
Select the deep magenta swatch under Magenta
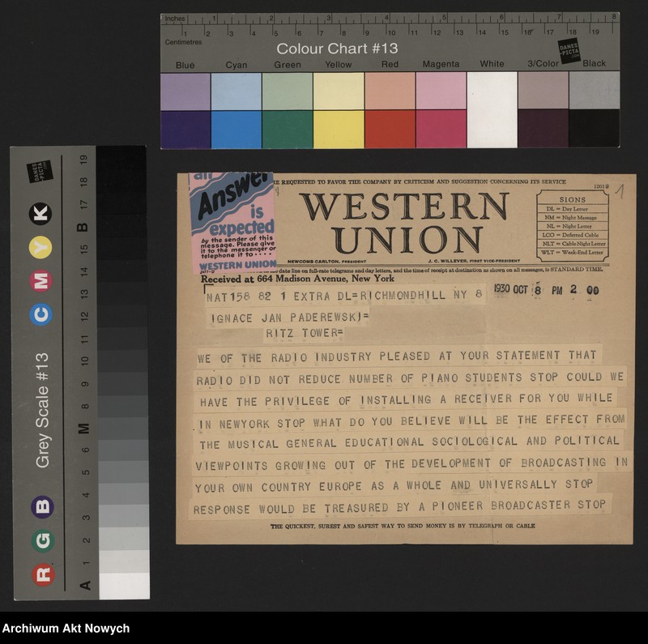tap(441, 129)
